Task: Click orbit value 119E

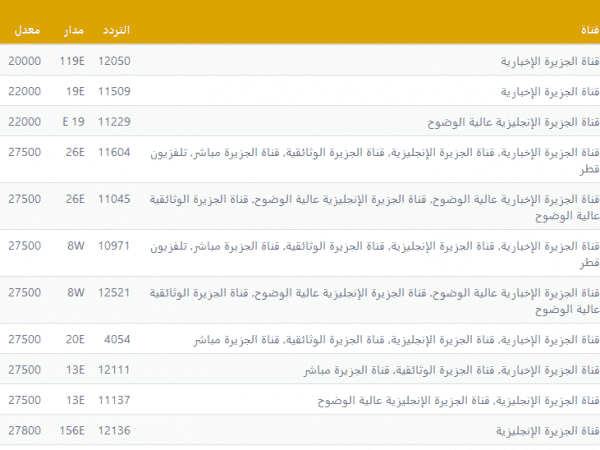Action: [x=72, y=61]
